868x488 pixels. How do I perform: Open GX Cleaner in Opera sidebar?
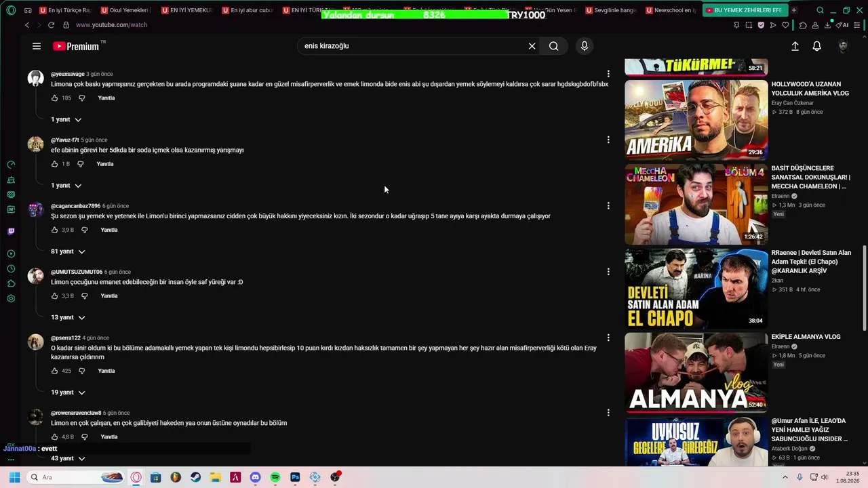click(11, 180)
